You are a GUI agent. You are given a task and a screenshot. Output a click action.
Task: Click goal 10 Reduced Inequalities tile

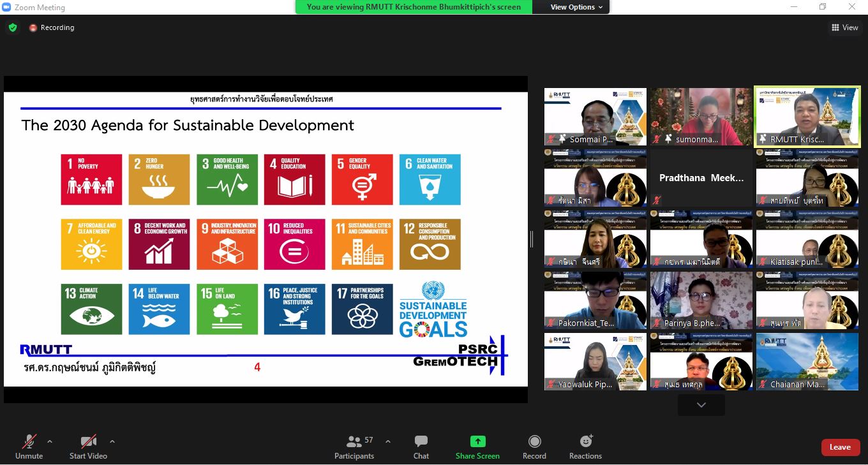click(x=295, y=244)
